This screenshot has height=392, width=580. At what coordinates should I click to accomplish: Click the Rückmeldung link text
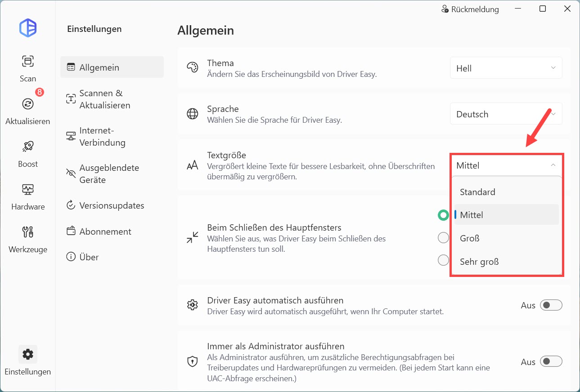click(x=475, y=9)
